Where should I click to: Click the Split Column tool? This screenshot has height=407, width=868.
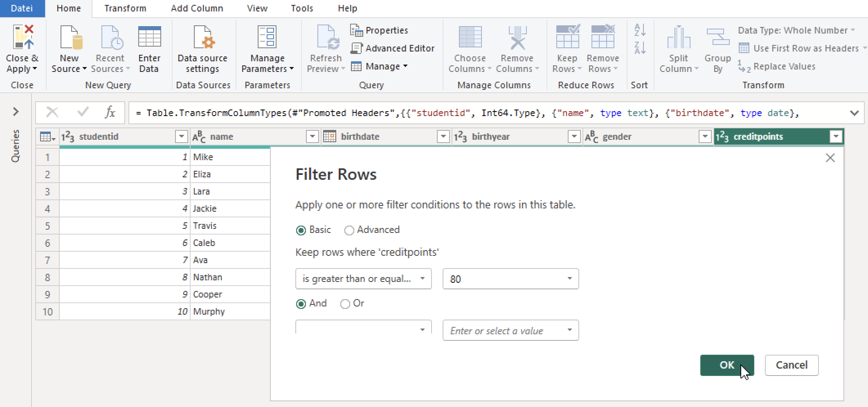[678, 48]
